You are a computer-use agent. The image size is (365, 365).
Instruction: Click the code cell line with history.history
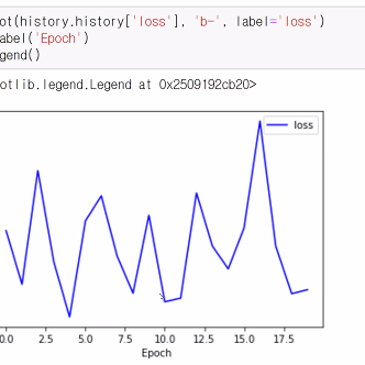[x=162, y=22]
